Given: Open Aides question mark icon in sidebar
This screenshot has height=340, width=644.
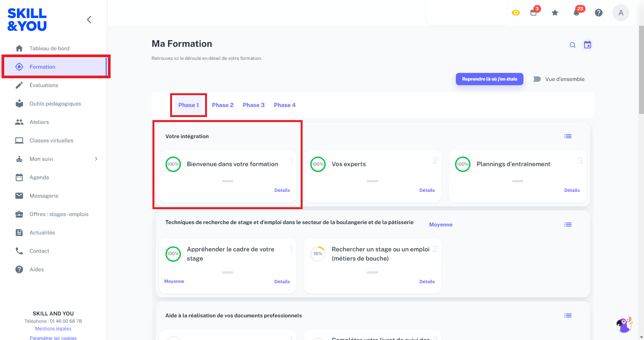Looking at the screenshot, I should tap(19, 269).
